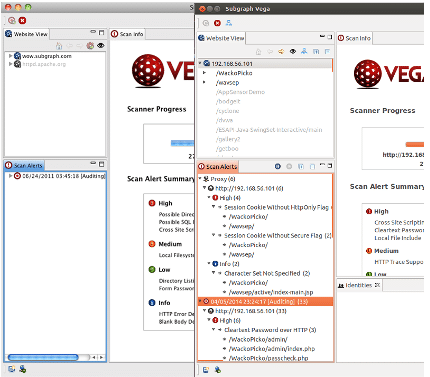Viewport: 430px width, 377px height.
Task: Click horizontal scrollbar in left Scan Alerts panel
Action: point(43,357)
